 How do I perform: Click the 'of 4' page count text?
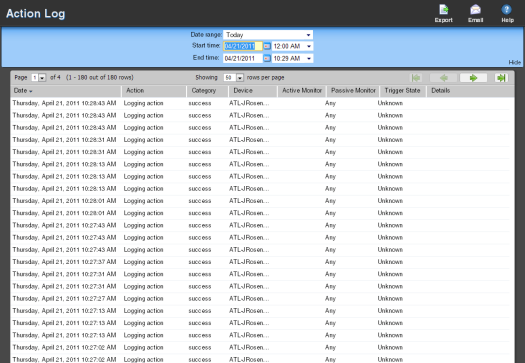click(x=55, y=78)
